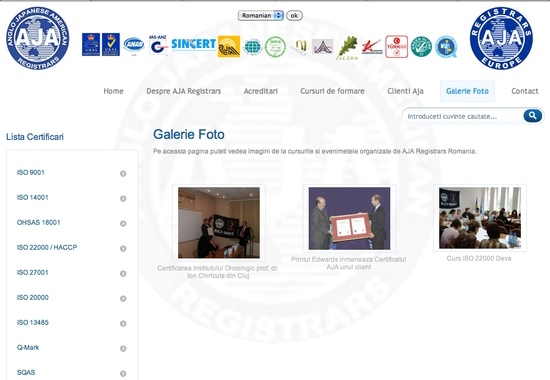Viewport: 550px width, 380px height.
Task: Open the Curs ISO 22000 Deva photo
Action: [x=479, y=218]
